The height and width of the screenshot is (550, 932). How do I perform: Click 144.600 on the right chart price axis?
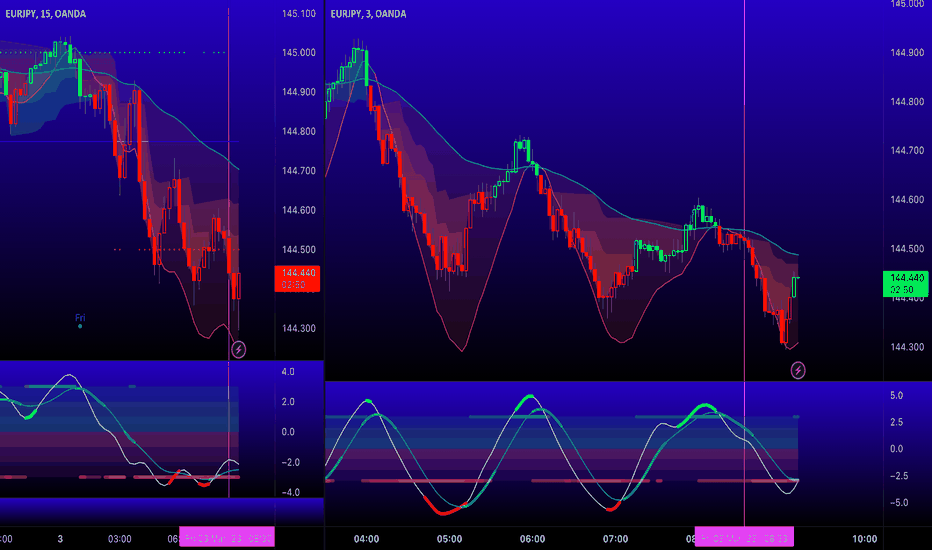point(907,200)
